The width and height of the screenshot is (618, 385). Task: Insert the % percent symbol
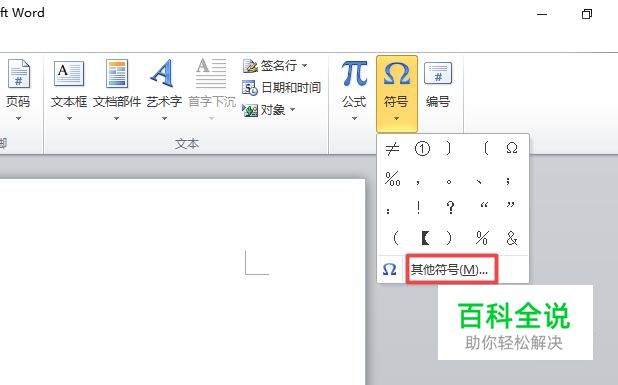(482, 238)
